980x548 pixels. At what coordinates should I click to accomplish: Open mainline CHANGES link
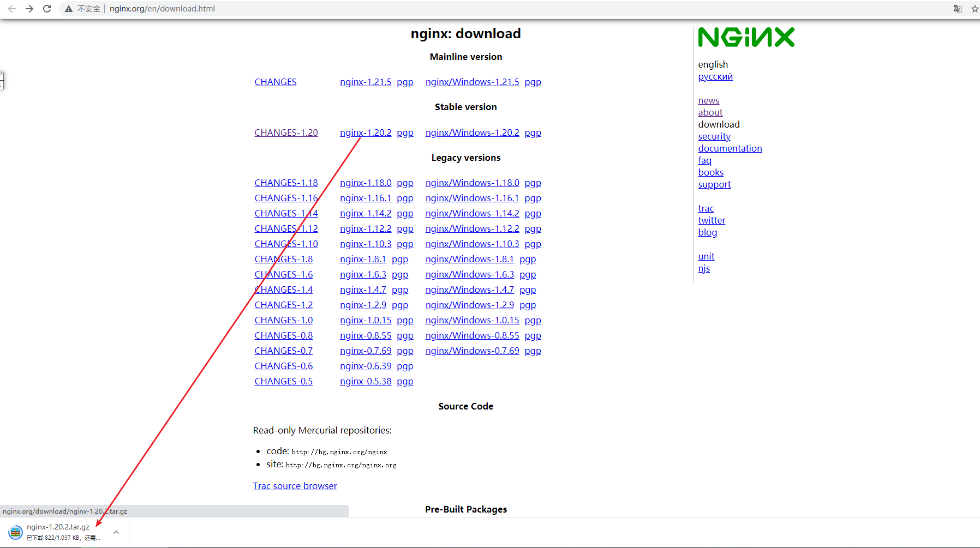pos(276,82)
